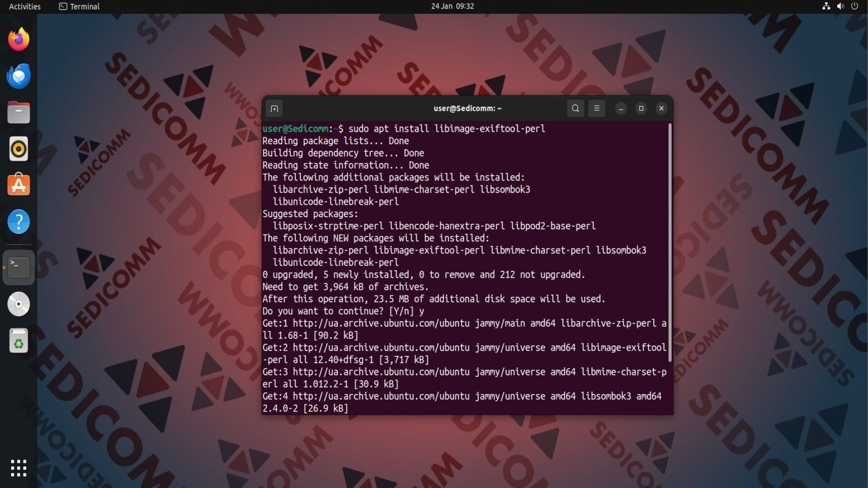868x488 pixels.
Task: Open the disc media icon in the dock
Action: pos(19,304)
